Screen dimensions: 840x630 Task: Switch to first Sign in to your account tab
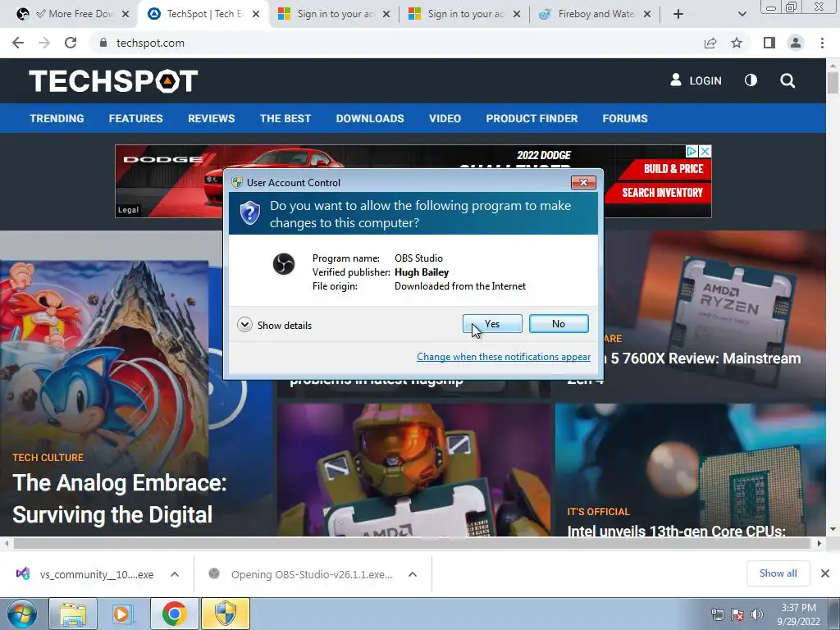(335, 14)
